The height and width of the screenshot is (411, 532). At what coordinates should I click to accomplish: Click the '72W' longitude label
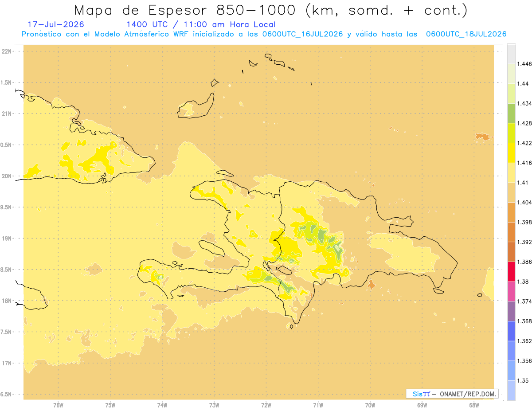coord(266,405)
